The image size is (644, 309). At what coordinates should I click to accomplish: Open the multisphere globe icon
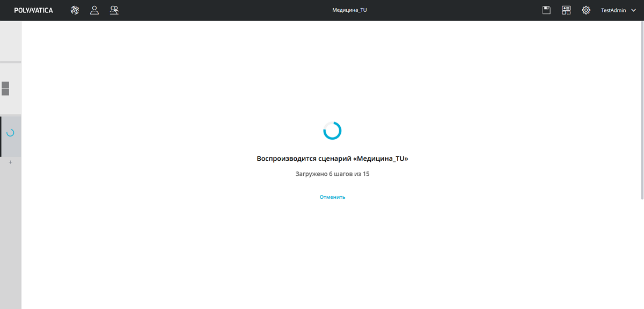[75, 10]
